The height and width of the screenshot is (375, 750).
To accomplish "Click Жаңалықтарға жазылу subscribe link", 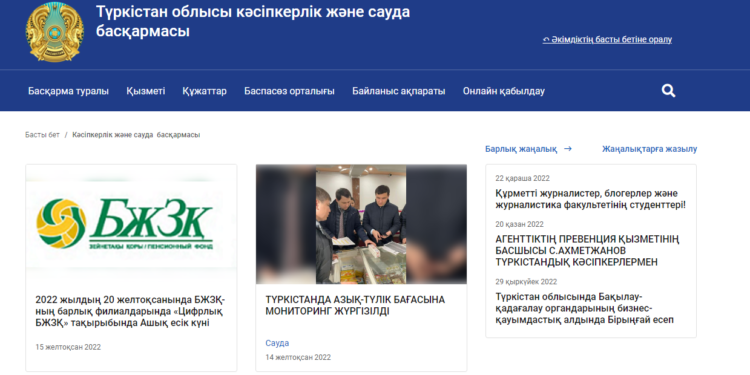I will pos(650,149).
